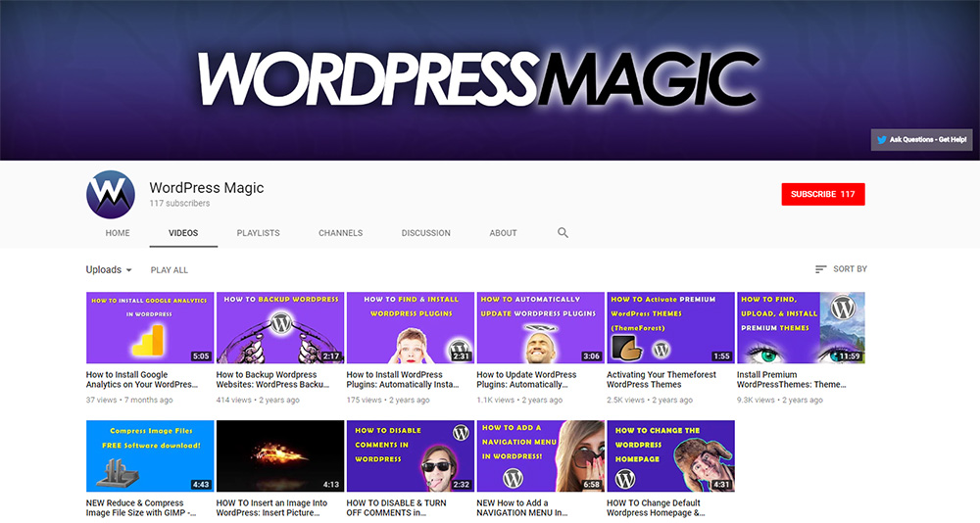Open Compress Image Files video thumbnail
The height and width of the screenshot is (523, 980).
click(x=150, y=456)
